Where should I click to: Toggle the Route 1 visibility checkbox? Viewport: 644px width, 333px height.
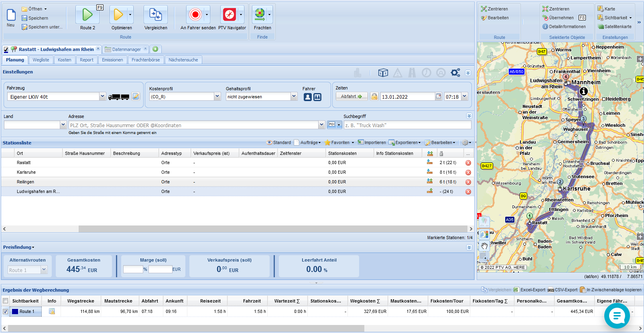(x=6, y=312)
